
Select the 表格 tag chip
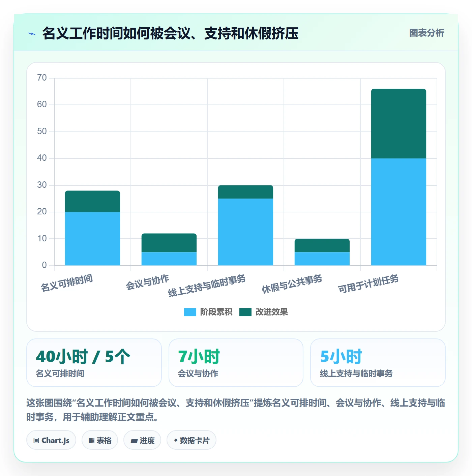tap(100, 440)
